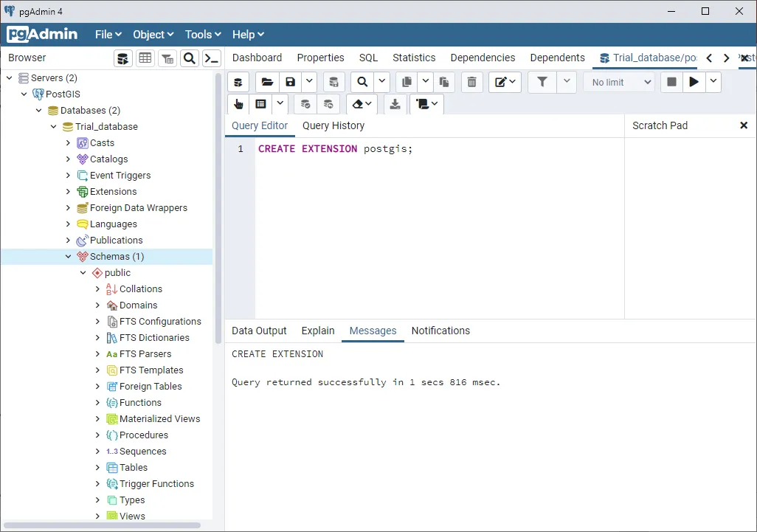Select the Trial_database tree item
The width and height of the screenshot is (757, 532).
(106, 126)
